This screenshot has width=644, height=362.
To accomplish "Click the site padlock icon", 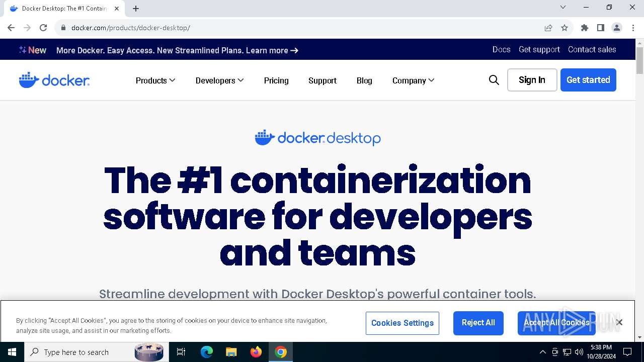I will [63, 28].
